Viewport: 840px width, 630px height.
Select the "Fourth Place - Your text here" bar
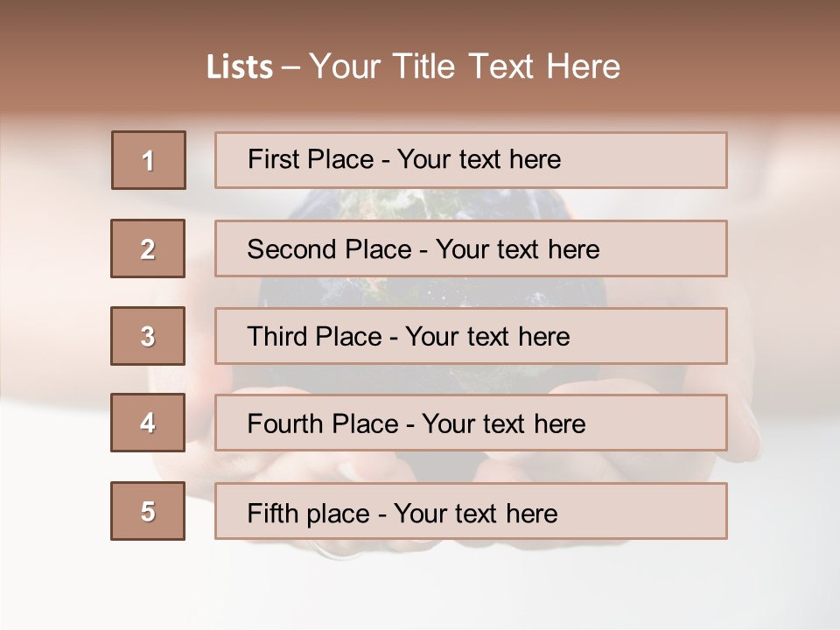(471, 423)
